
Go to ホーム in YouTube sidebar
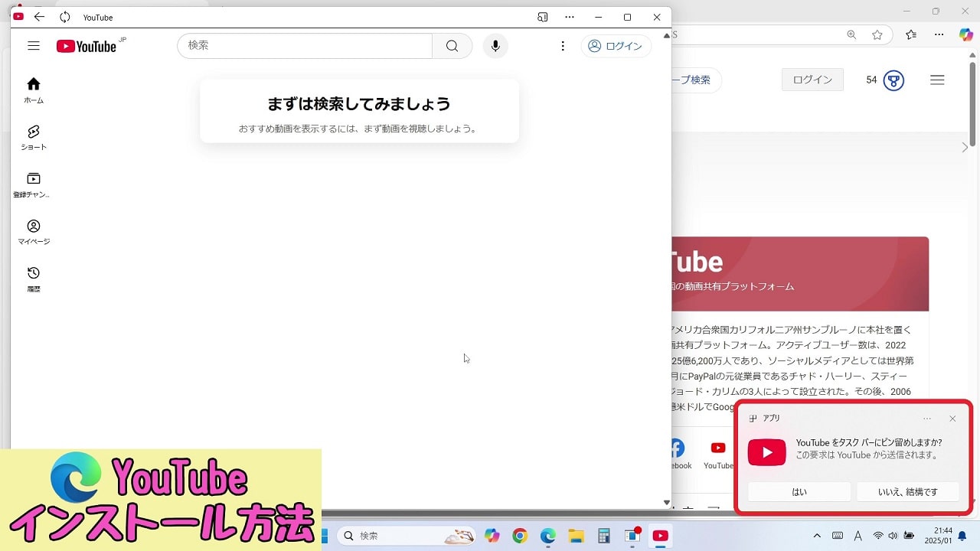[34, 90]
